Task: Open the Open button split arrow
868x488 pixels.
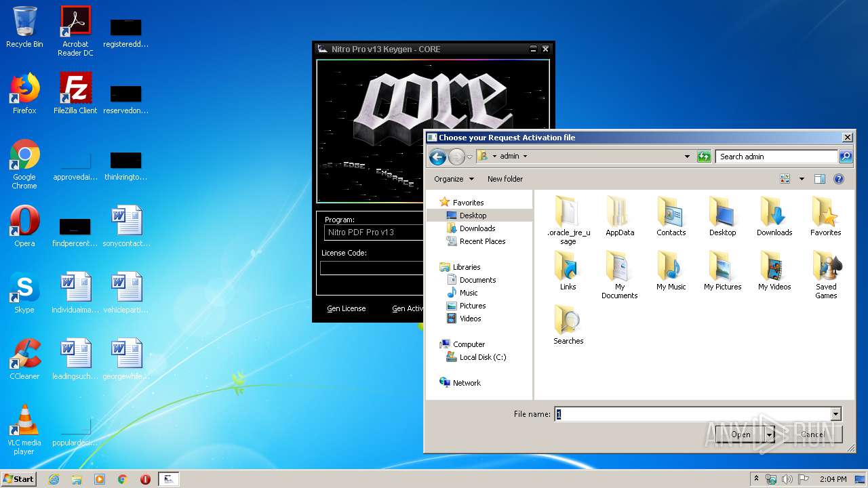Action: pyautogui.click(x=770, y=434)
